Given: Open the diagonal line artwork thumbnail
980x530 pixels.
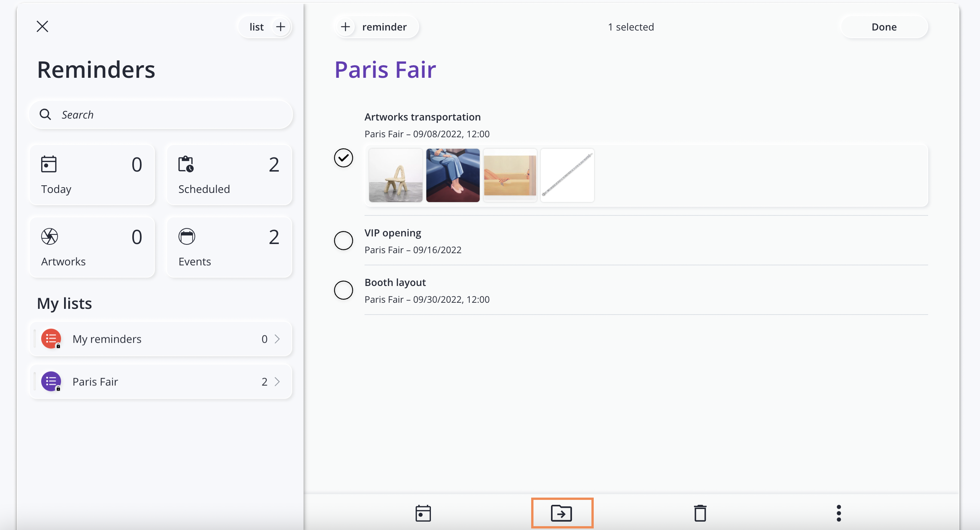Looking at the screenshot, I should pos(567,175).
